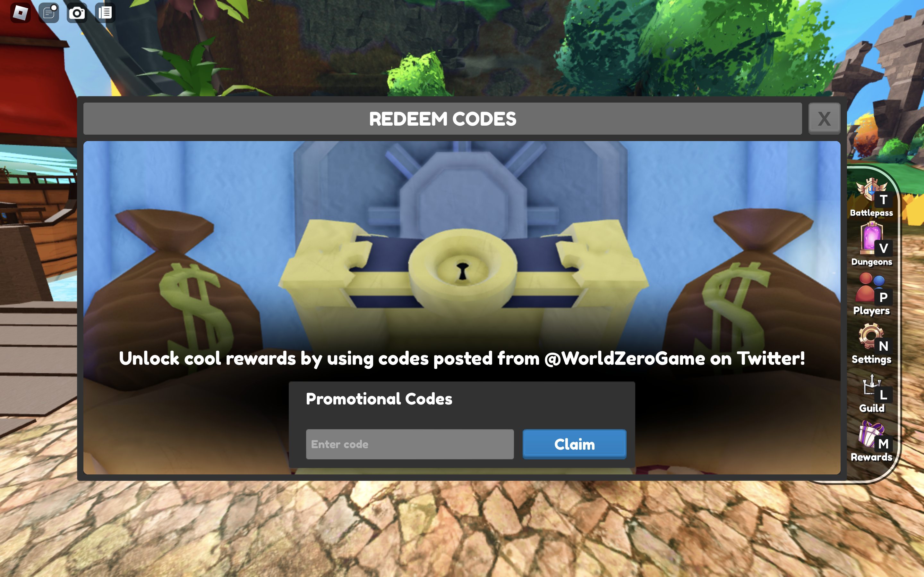Expand the Promotional Codes section

[x=379, y=399]
